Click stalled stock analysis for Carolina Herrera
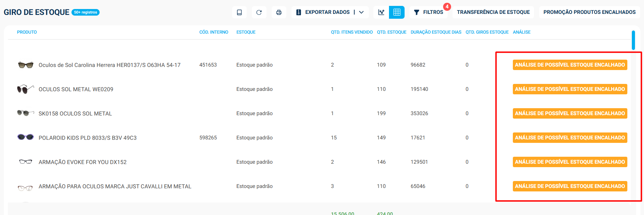This screenshot has width=644, height=215. tap(570, 65)
